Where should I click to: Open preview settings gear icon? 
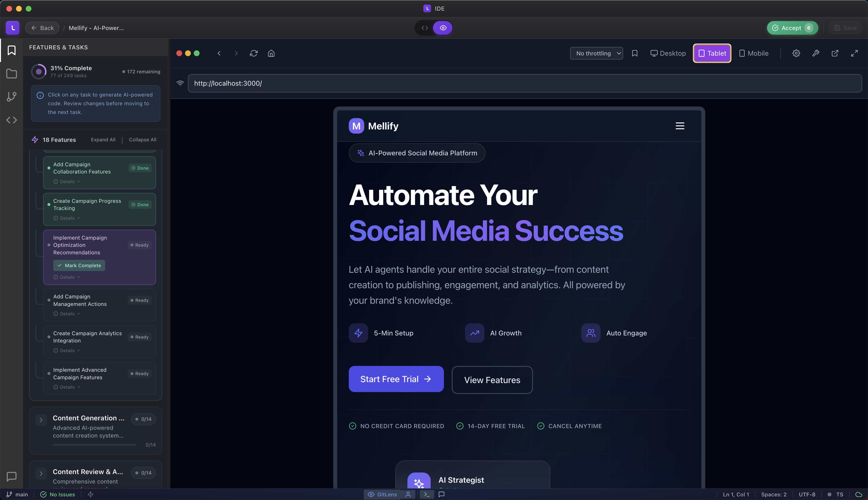coord(796,53)
